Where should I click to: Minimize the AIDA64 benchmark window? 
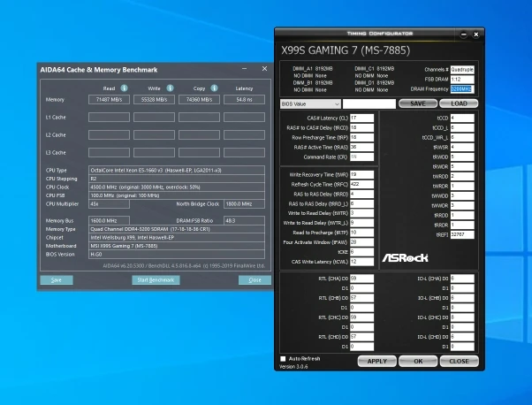coord(244,69)
